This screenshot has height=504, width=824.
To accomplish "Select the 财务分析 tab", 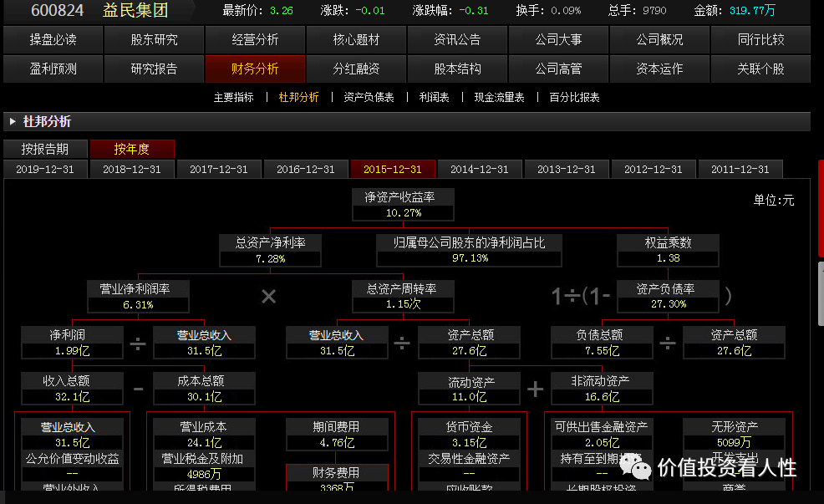I will tap(255, 69).
